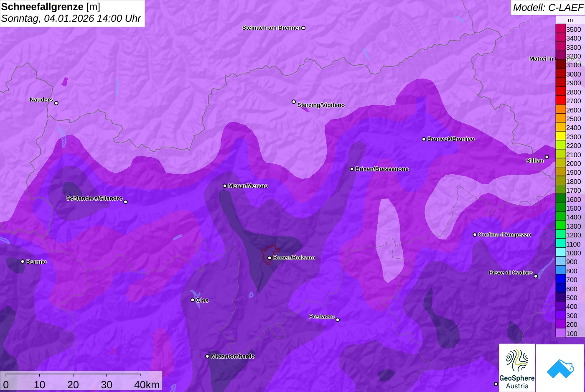Click the 20 mark on scale bar
This screenshot has height=392, width=585.
[x=73, y=385]
